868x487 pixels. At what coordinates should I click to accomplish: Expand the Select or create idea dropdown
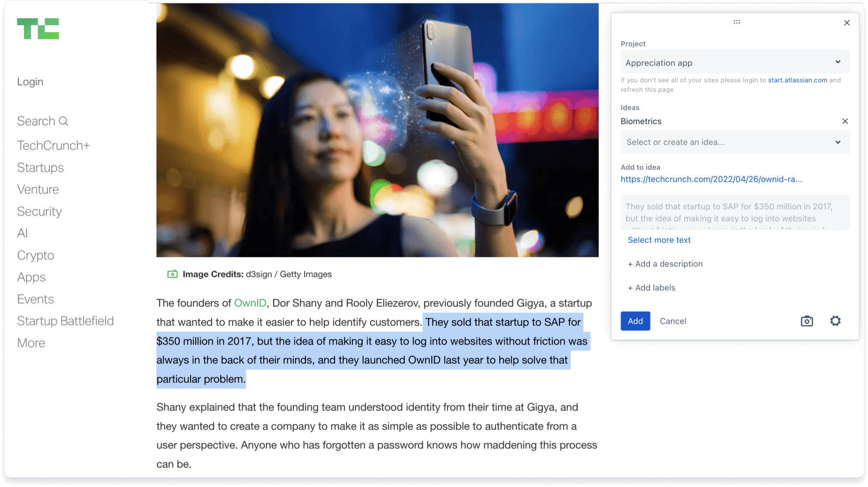point(734,142)
